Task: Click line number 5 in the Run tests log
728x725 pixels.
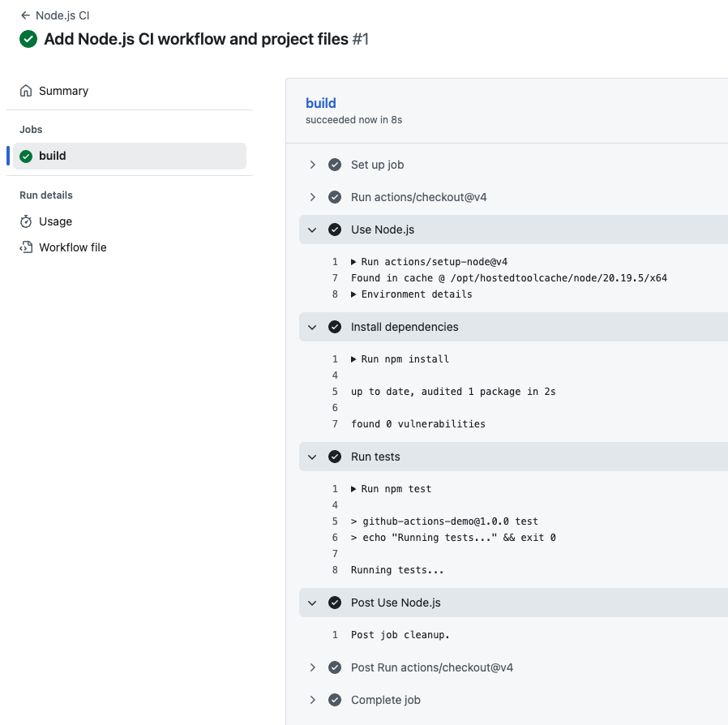Action: pyautogui.click(x=335, y=521)
